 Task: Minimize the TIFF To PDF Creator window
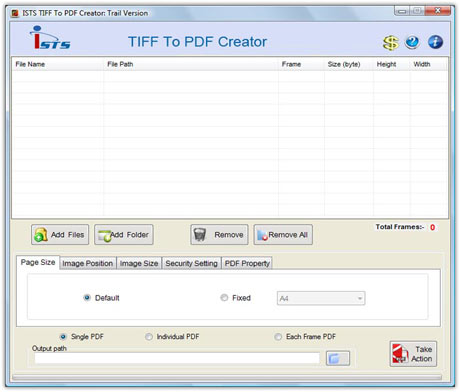pos(402,11)
